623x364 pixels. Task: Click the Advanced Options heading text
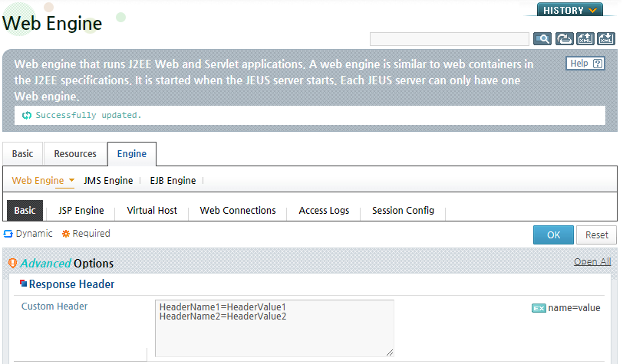pos(67,263)
